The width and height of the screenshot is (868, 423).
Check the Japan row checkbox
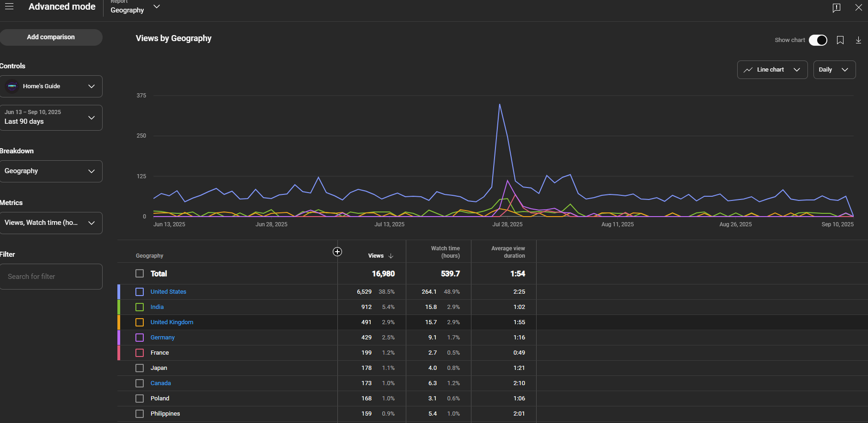click(140, 368)
